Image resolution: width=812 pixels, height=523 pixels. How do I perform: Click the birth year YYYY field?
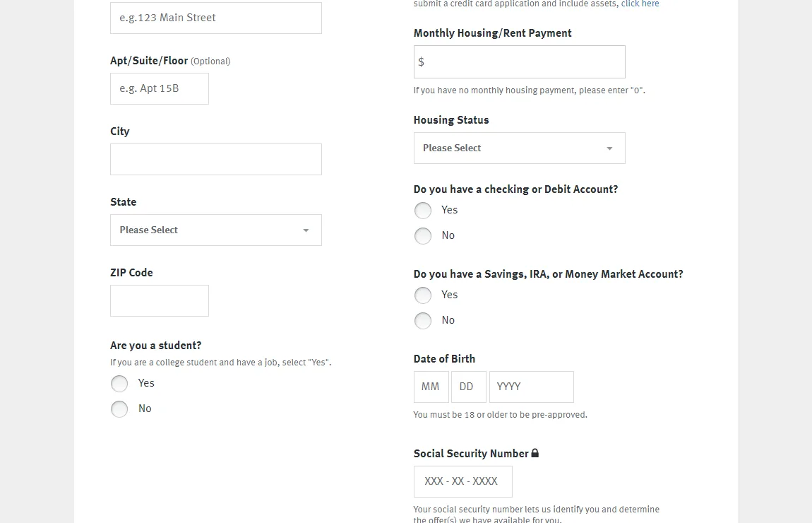click(531, 387)
